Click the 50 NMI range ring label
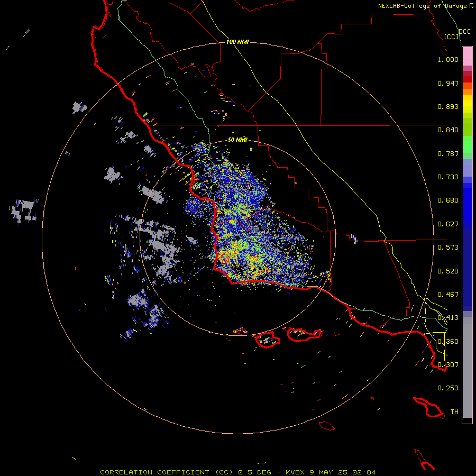The image size is (476, 476). pyautogui.click(x=237, y=140)
